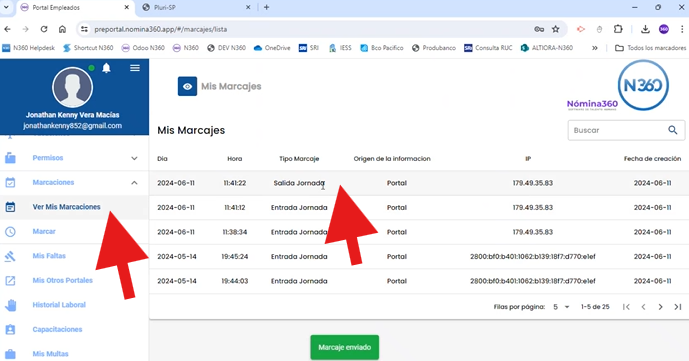Open Ver Mis Marcaciones
Viewport: 689px width, 361px height.
(x=66, y=207)
